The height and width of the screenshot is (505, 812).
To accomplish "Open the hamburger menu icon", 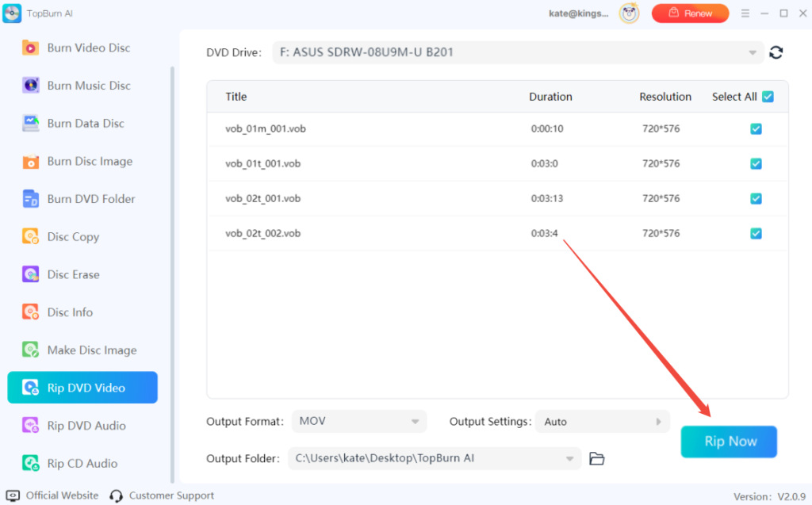I will click(745, 13).
